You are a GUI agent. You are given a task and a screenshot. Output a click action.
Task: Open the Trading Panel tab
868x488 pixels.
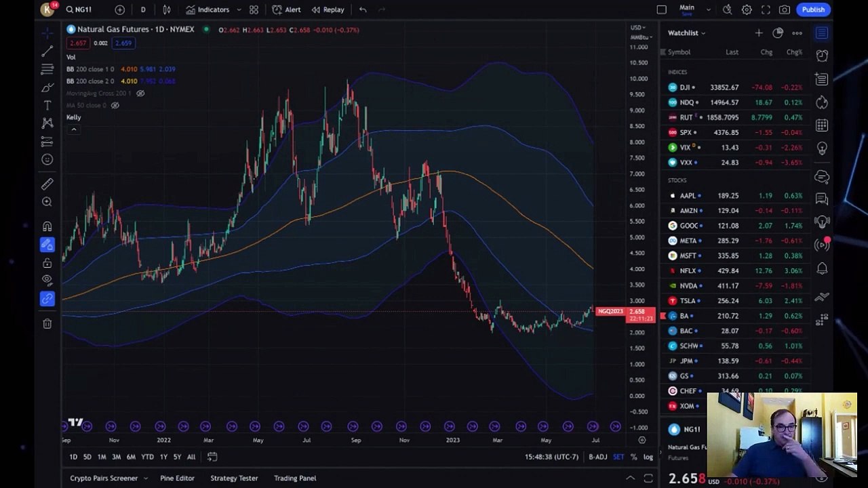pos(295,478)
